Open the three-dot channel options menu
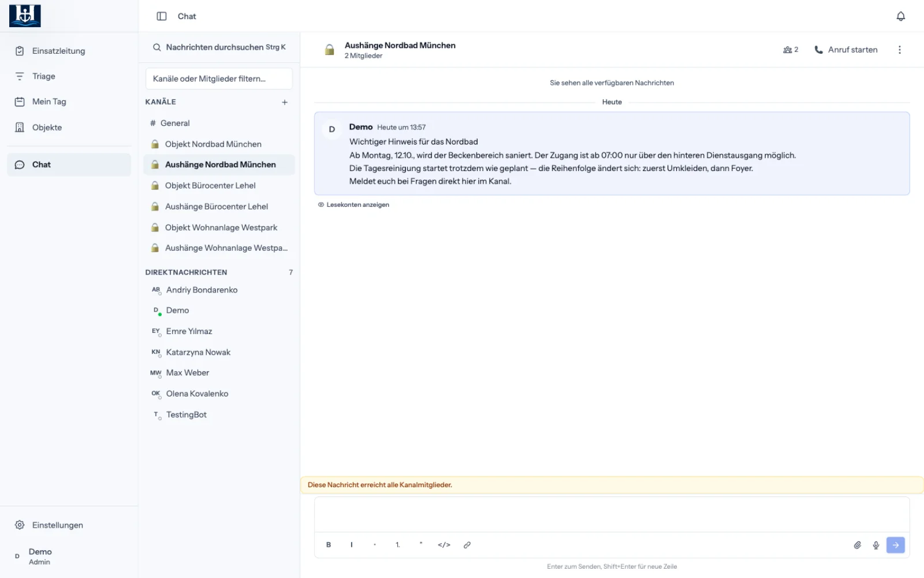The height and width of the screenshot is (578, 924). click(899, 50)
